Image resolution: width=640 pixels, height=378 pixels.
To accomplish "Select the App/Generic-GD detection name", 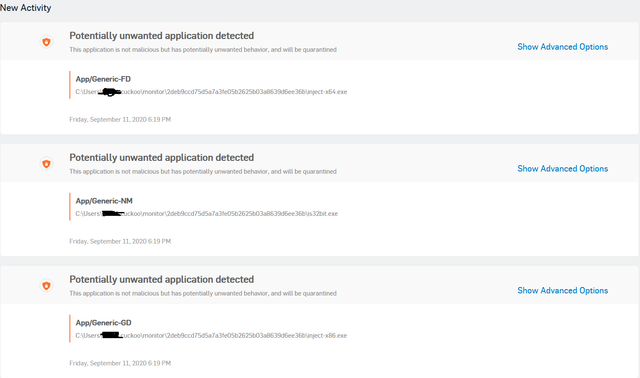I will point(104,323).
